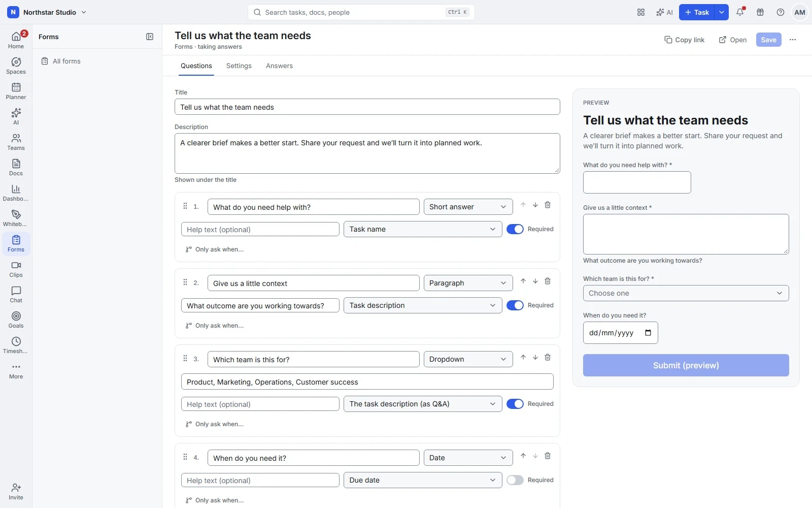Open the Short answer type dropdown
The image size is (812, 508).
tap(468, 207)
